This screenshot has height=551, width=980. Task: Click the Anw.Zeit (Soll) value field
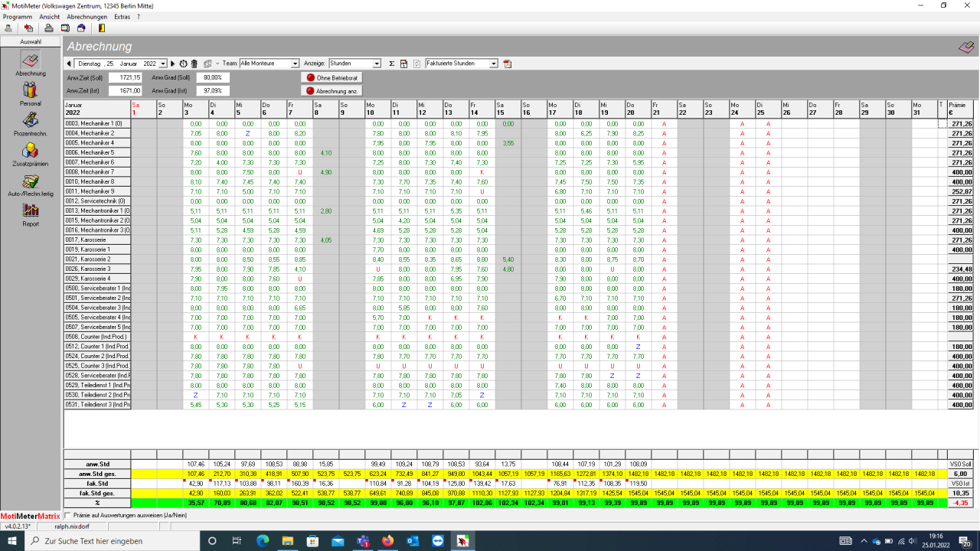point(125,77)
